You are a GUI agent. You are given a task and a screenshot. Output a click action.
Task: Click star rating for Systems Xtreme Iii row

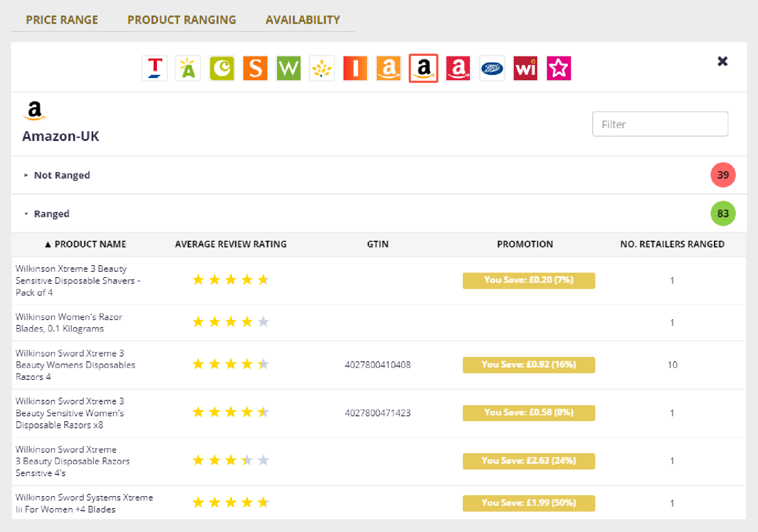[231, 502]
